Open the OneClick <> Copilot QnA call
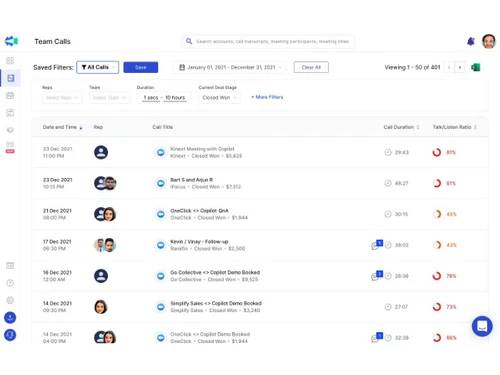Screen dimensions: 500x375 pyautogui.click(x=199, y=211)
